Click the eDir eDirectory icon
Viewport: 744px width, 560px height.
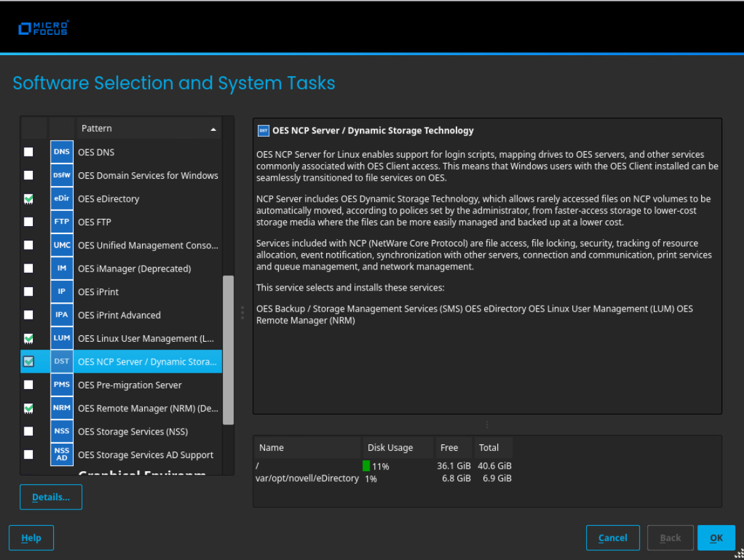click(62, 198)
